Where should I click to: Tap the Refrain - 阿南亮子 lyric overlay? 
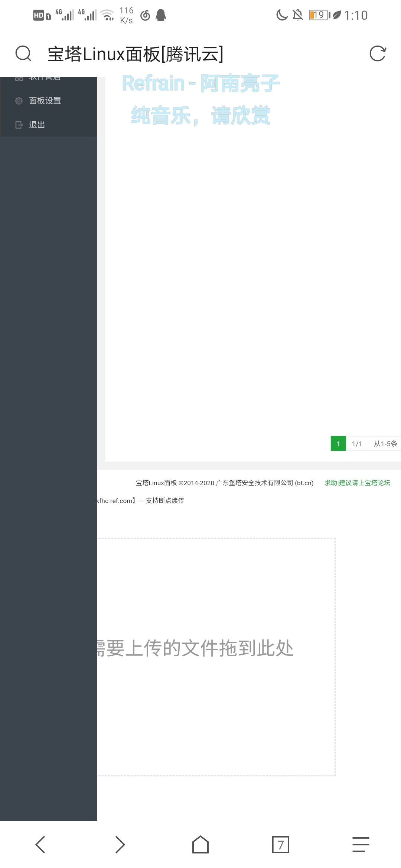point(200,83)
